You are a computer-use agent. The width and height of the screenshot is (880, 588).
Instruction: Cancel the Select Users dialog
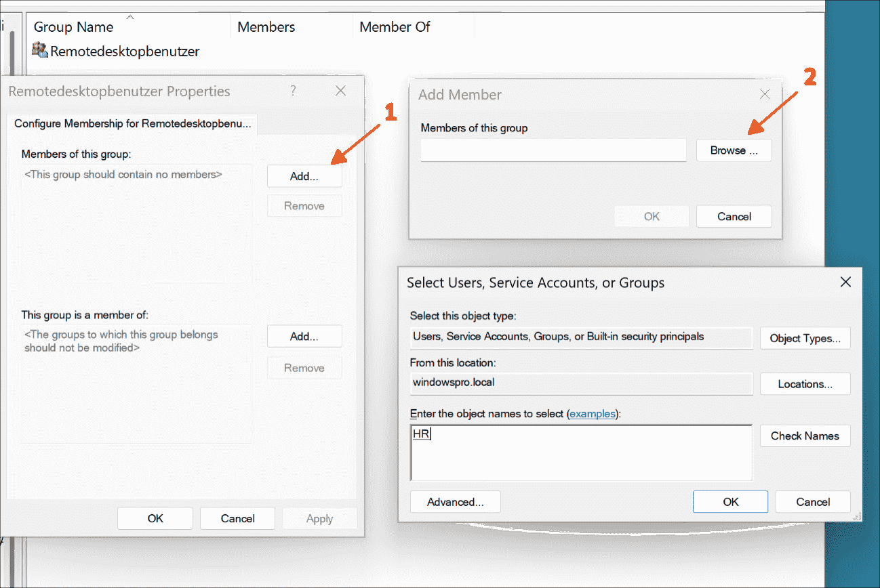(x=813, y=502)
